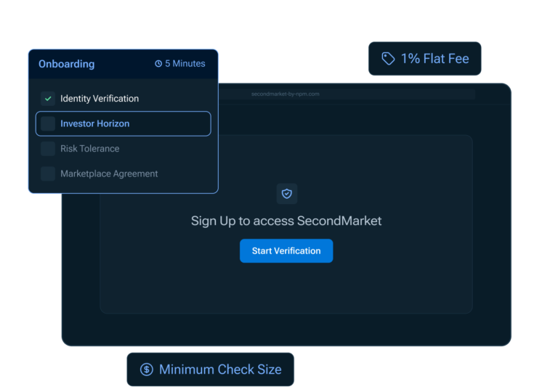This screenshot has height=392, width=558.
Task: Select the 1% Flat Fee badge text
Action: 434,59
